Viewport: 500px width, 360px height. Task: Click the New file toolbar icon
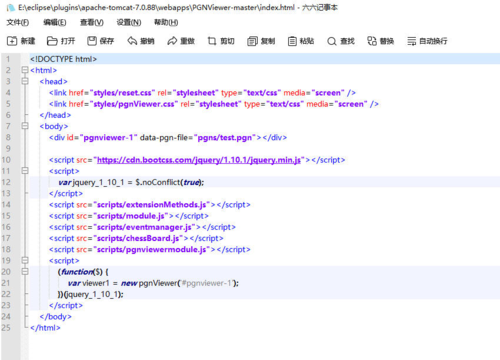(12, 41)
